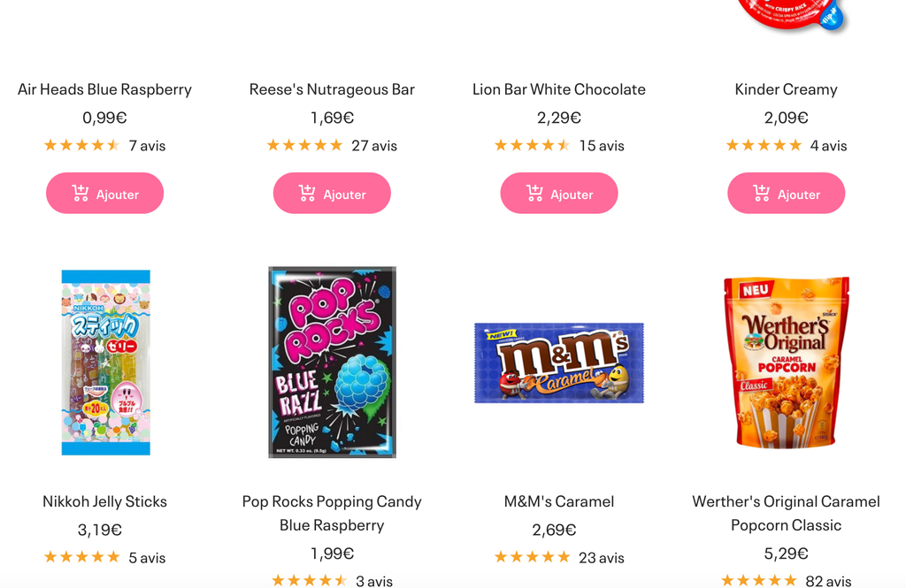Click the star rating of Nikkoh Jelly Sticks
The height and width of the screenshot is (588, 906).
[81, 557]
